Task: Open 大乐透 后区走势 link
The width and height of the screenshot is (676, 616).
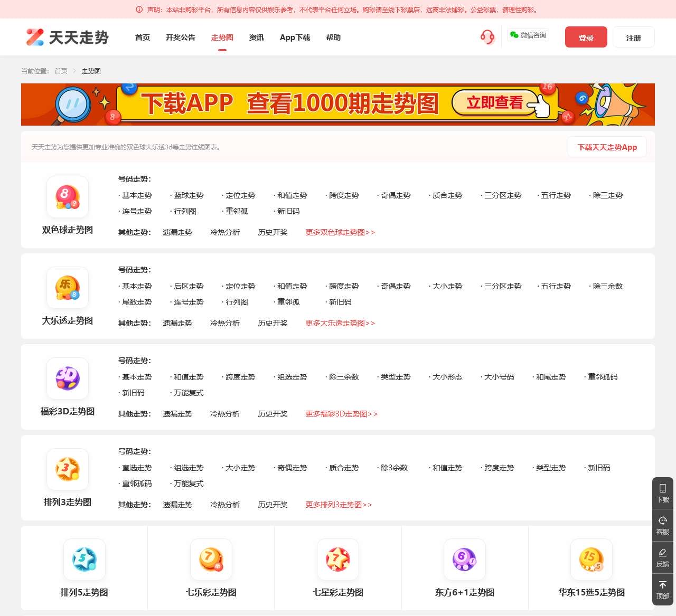Action: pyautogui.click(x=187, y=286)
